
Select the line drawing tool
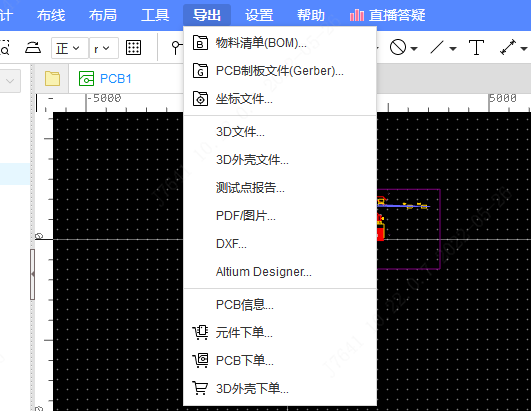(x=437, y=47)
